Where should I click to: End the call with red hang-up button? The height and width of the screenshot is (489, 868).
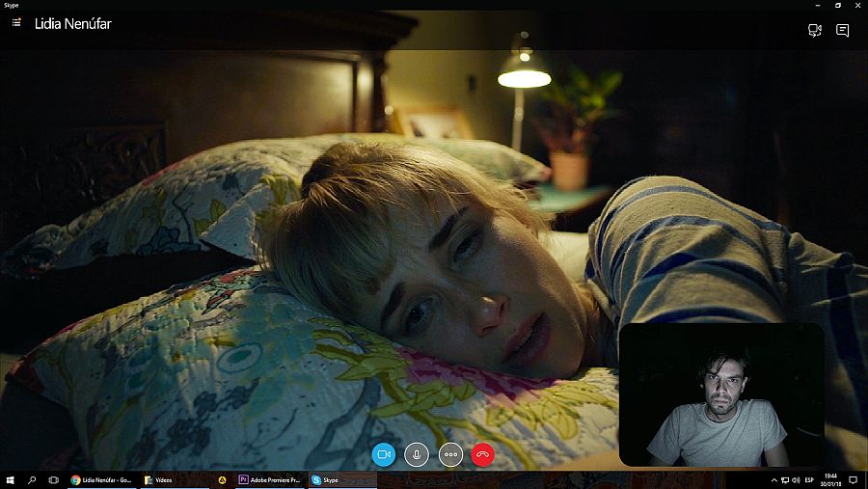(x=483, y=454)
